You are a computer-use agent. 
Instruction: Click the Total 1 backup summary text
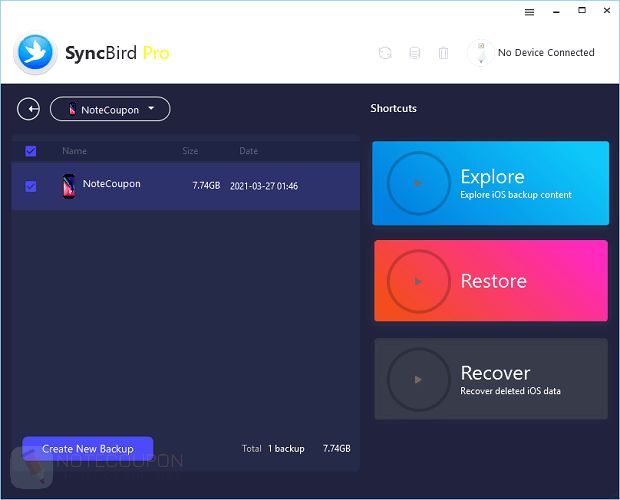[273, 449]
